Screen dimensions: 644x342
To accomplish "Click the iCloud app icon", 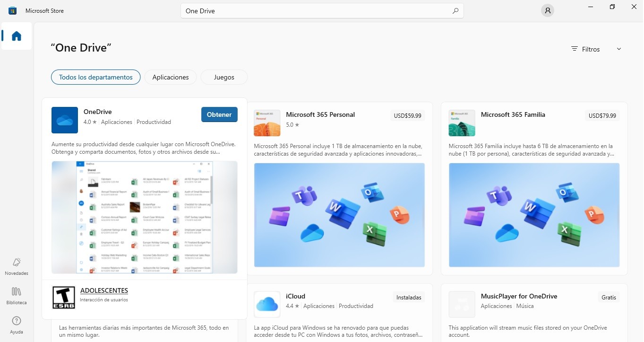I will [x=267, y=304].
